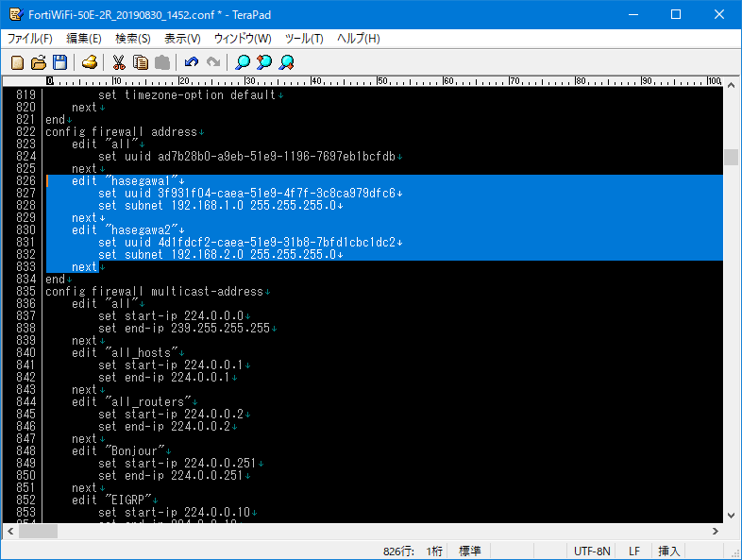Image resolution: width=742 pixels, height=560 pixels.
Task: Open the ファイル(F) menu
Action: click(30, 39)
